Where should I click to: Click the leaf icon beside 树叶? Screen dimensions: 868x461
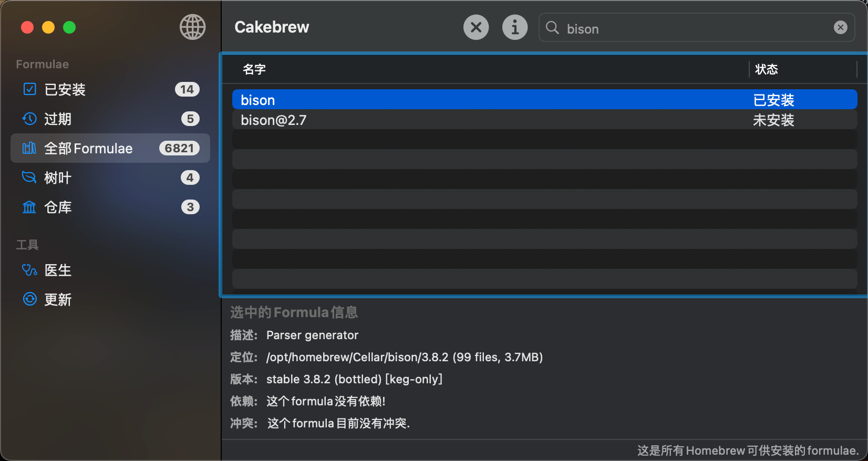click(x=29, y=177)
